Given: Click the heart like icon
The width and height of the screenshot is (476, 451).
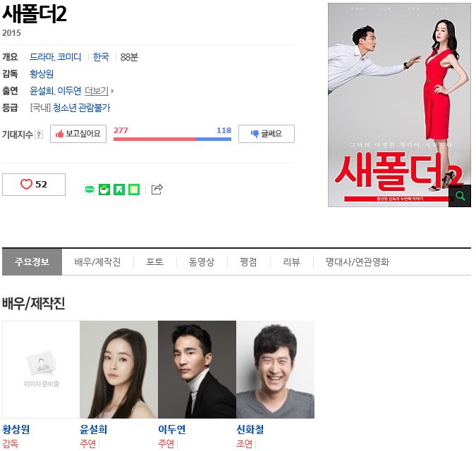Looking at the screenshot, I should click(26, 184).
